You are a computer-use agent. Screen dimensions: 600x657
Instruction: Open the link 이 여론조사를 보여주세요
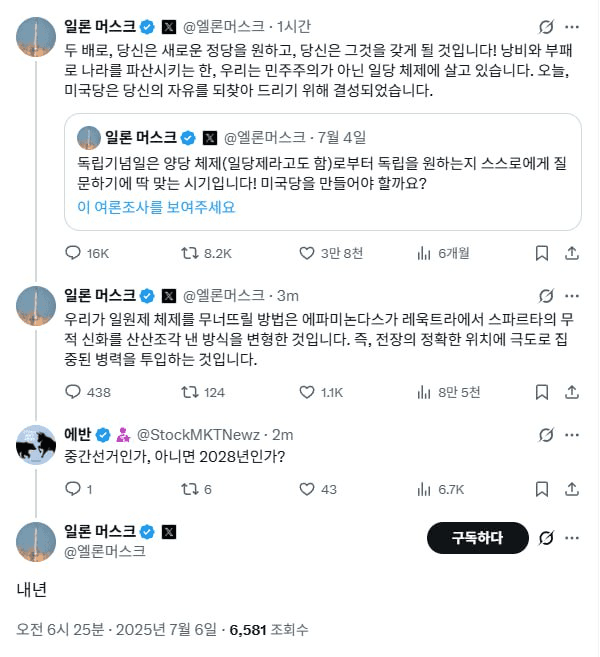pyautogui.click(x=156, y=207)
